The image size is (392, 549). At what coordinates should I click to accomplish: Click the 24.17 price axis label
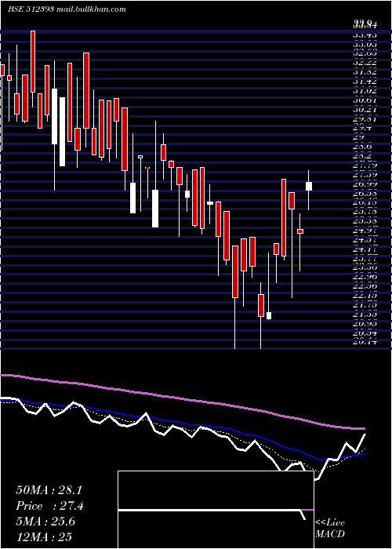click(x=365, y=249)
